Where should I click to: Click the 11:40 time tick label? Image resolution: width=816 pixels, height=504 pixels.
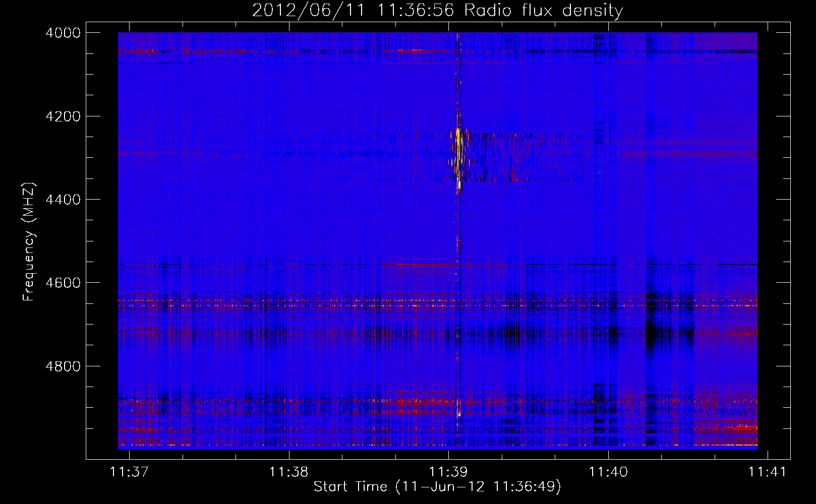[608, 472]
